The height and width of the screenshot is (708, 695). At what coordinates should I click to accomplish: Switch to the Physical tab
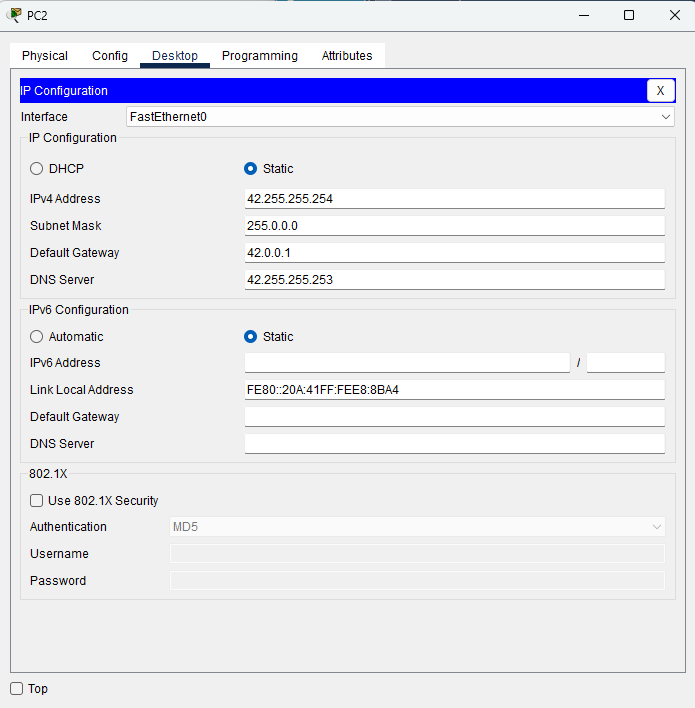pos(45,56)
